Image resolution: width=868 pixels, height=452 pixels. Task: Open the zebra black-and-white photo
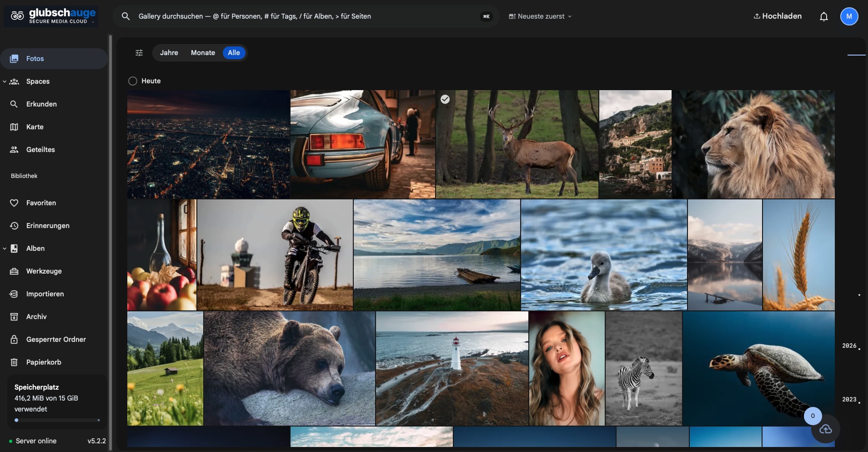[644, 368]
